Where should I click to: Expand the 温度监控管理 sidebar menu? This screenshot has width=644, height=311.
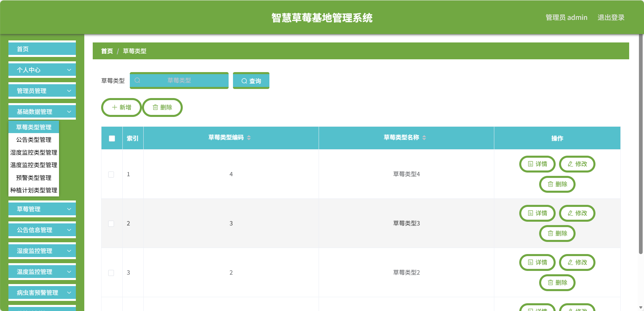pyautogui.click(x=42, y=272)
